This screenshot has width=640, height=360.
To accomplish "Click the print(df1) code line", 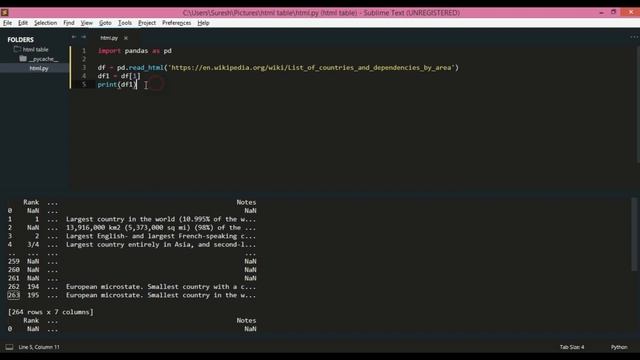I will [x=117, y=84].
